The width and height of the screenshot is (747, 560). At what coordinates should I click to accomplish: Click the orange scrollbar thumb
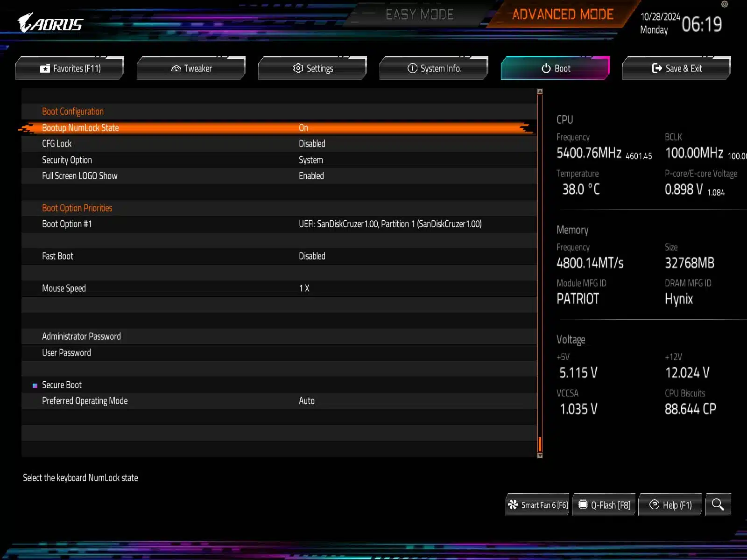pyautogui.click(x=540, y=444)
